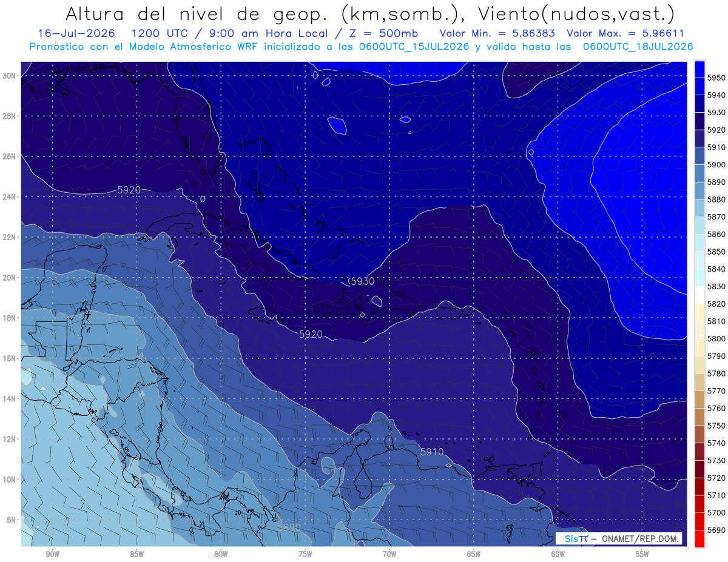This screenshot has height=562, width=728.
Task: Click the 5730 value on the color legend
Action: click(x=716, y=460)
